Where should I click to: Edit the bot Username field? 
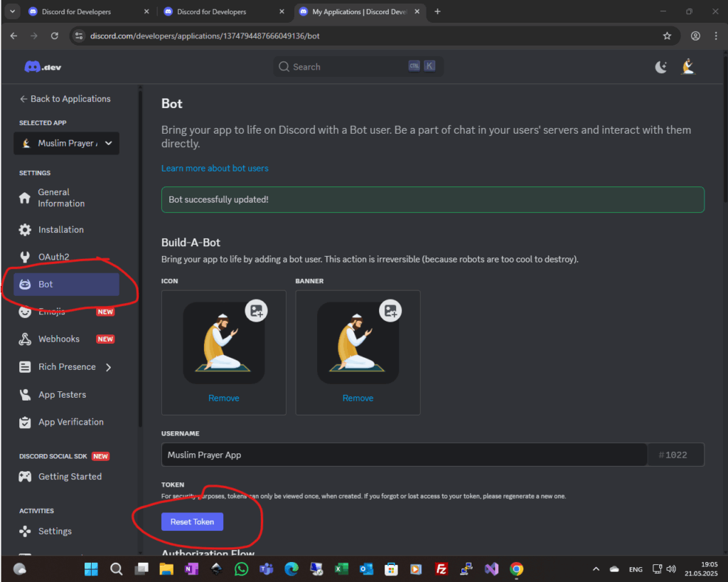(404, 455)
